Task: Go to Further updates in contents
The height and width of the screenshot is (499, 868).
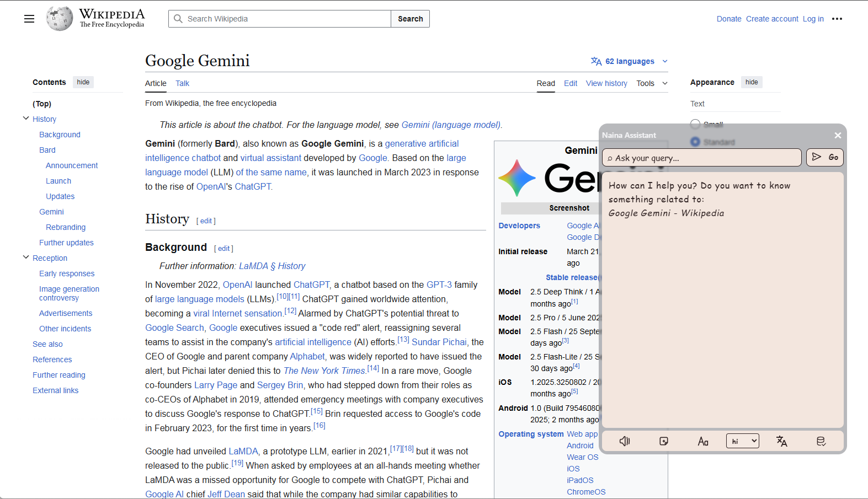Action: [x=66, y=243]
